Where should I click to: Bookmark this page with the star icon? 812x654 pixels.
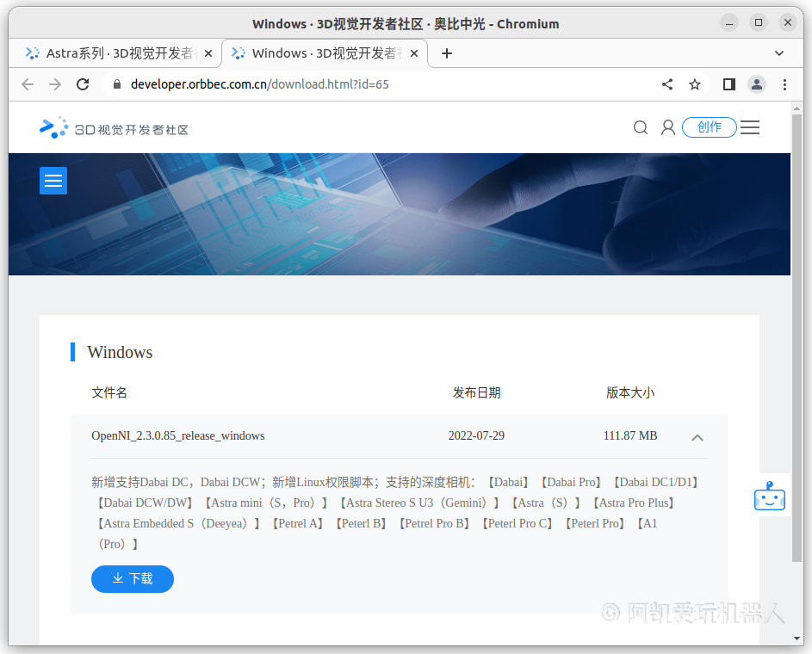tap(694, 84)
